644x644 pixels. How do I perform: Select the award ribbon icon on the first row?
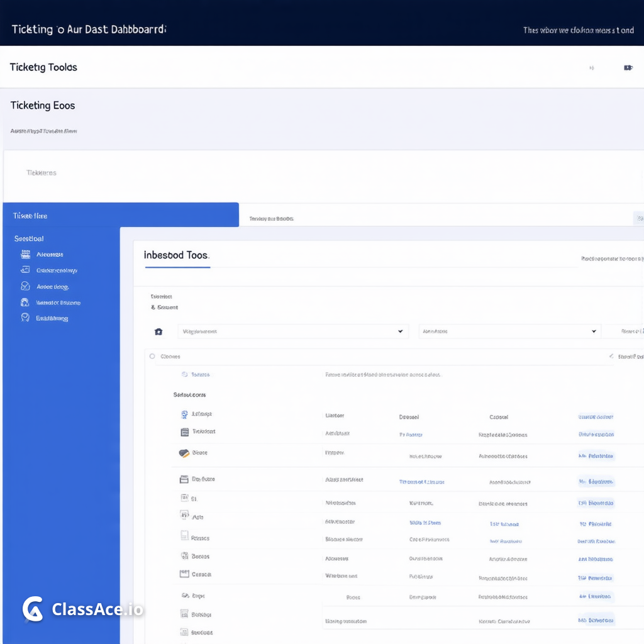pyautogui.click(x=184, y=414)
